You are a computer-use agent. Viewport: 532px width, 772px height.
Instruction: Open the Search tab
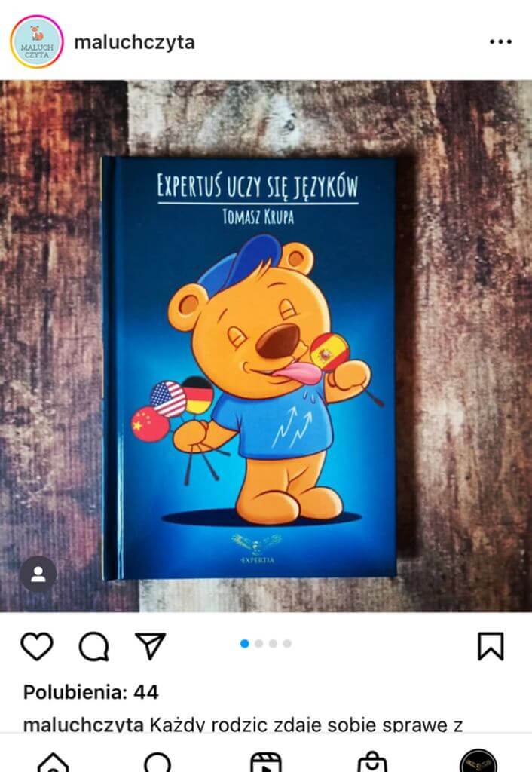click(x=157, y=762)
